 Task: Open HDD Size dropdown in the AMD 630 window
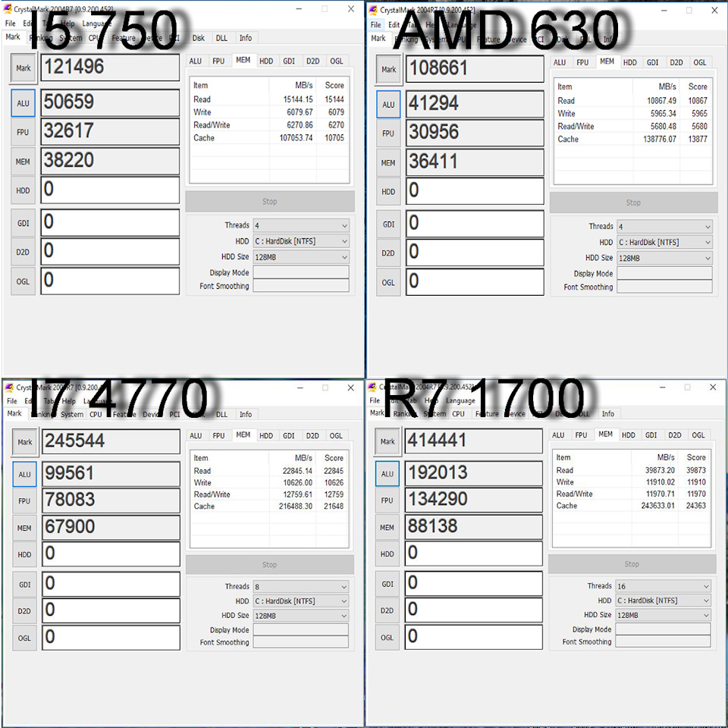(x=664, y=258)
